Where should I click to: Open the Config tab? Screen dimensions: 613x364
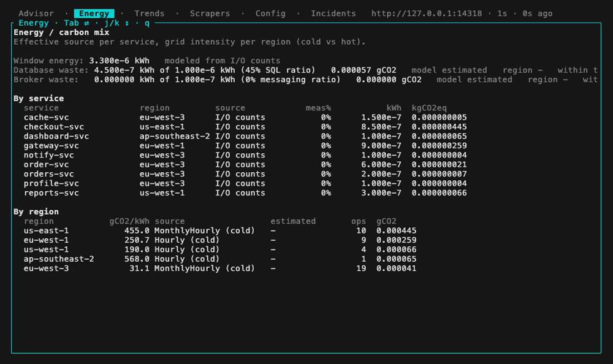[270, 13]
